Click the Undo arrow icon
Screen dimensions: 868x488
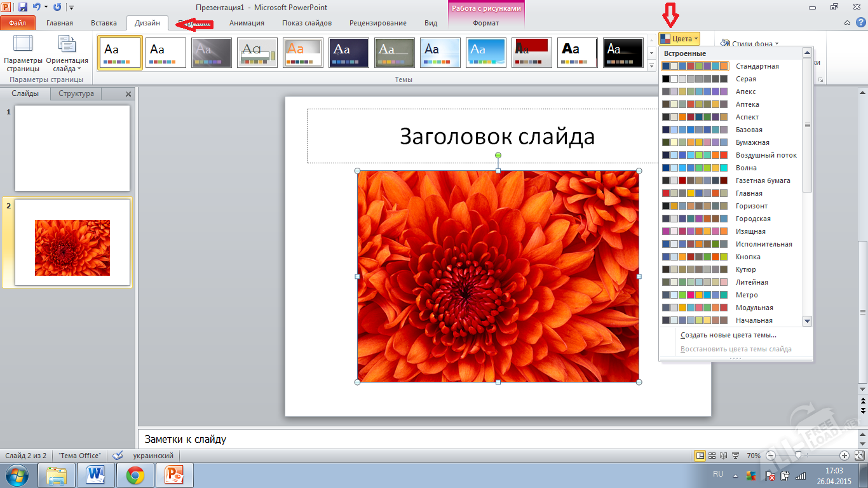36,7
